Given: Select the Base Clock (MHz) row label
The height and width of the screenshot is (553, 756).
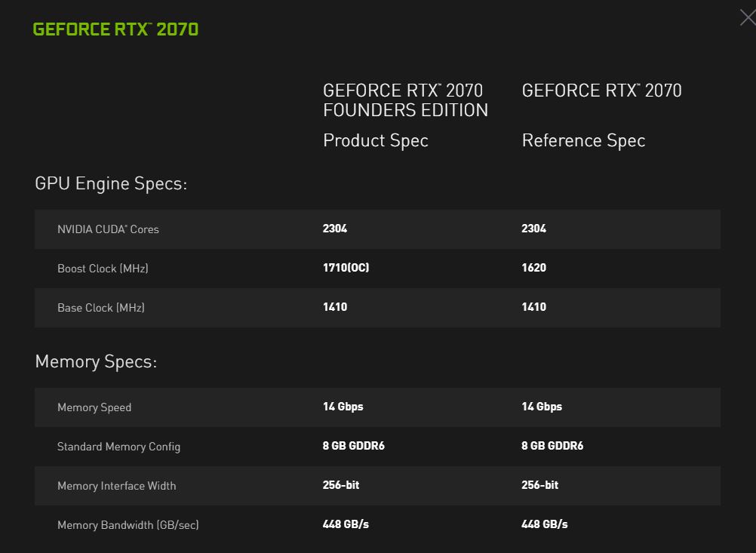Looking at the screenshot, I should click(101, 308).
